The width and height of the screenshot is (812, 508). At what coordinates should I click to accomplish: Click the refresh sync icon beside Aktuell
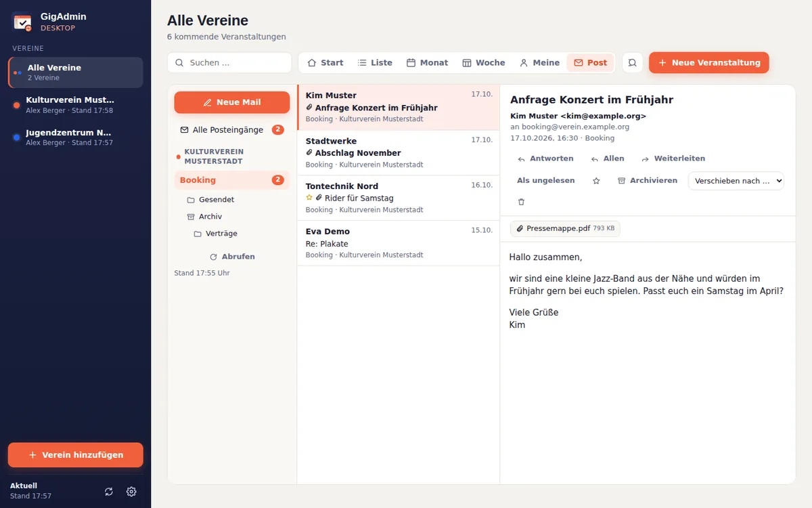click(x=109, y=492)
